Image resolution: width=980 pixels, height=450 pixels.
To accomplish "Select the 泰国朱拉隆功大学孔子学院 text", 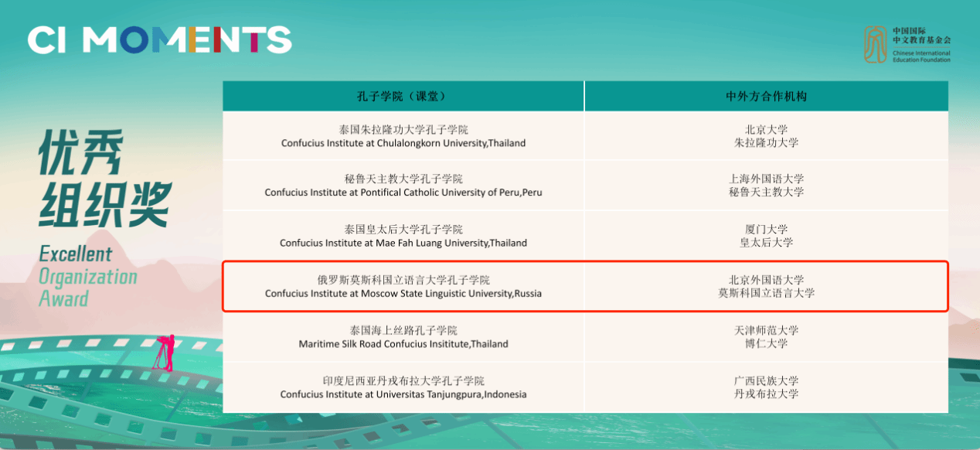I will coord(403,130).
